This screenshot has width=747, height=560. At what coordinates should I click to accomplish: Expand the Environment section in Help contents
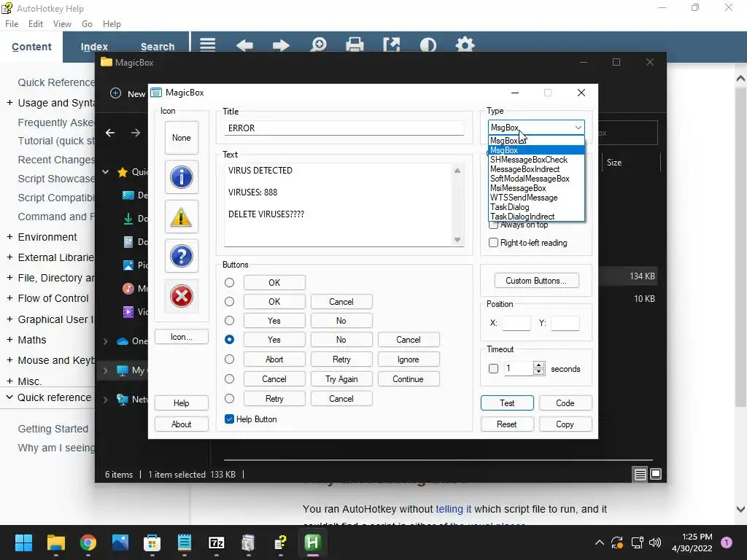pos(9,237)
